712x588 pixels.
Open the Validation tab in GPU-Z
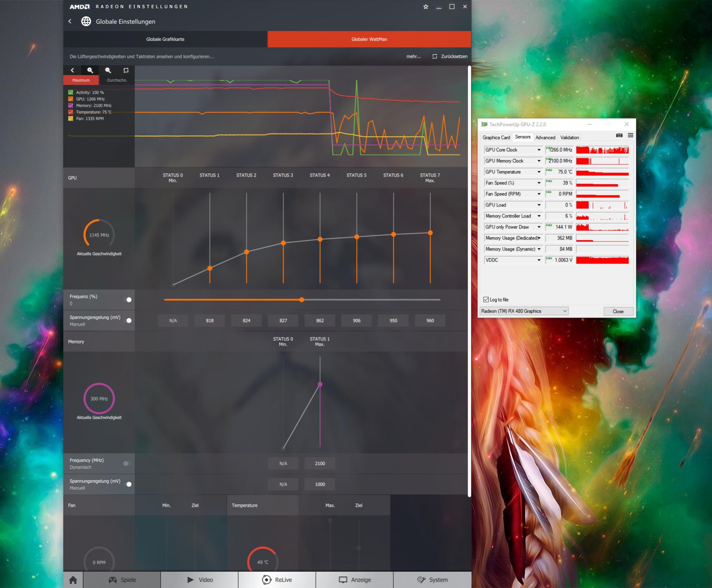(x=569, y=138)
